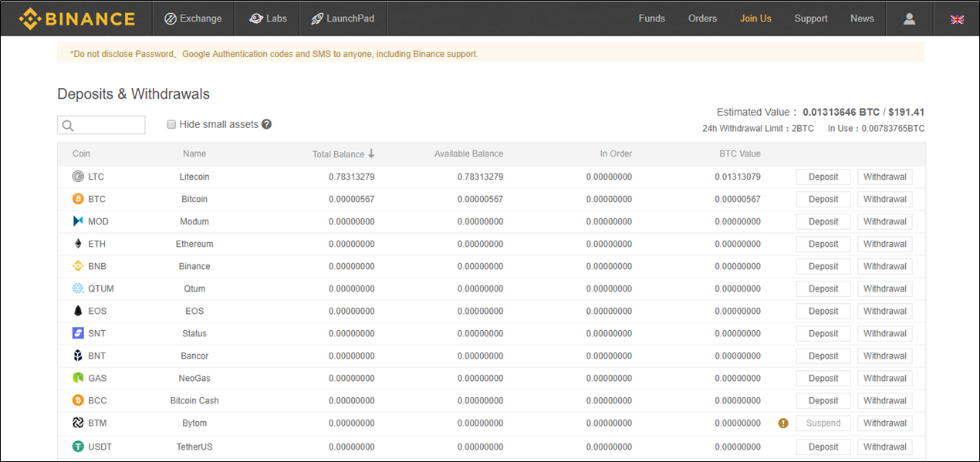The height and width of the screenshot is (462, 980).
Task: Click the warning icon in the Bytom row
Action: pos(783,423)
